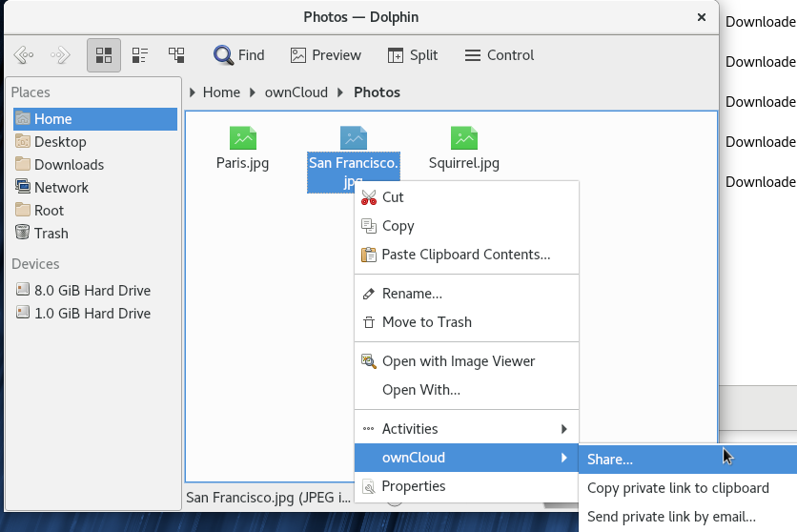Select the San Francisco.jpg file icon
The image size is (797, 532).
[354, 137]
